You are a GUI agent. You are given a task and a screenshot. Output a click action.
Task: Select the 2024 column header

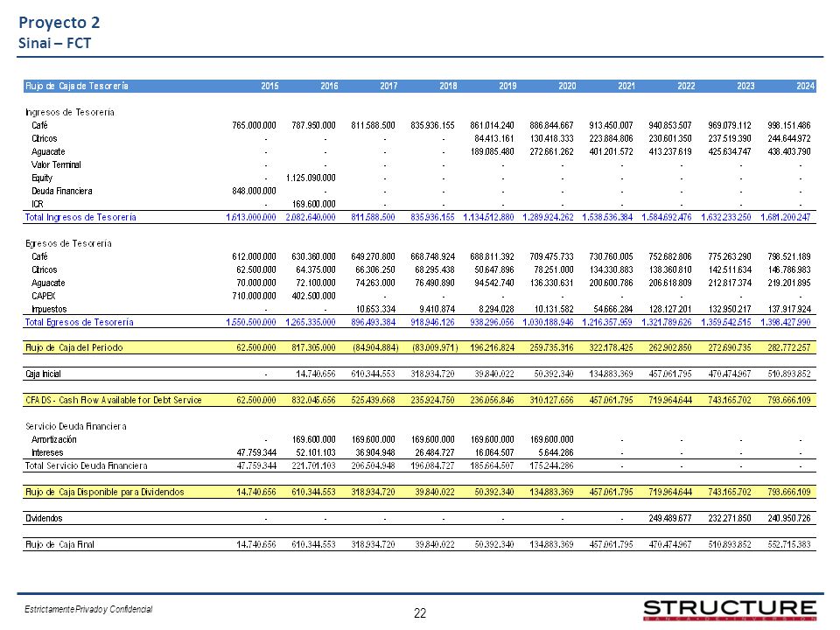tap(805, 86)
